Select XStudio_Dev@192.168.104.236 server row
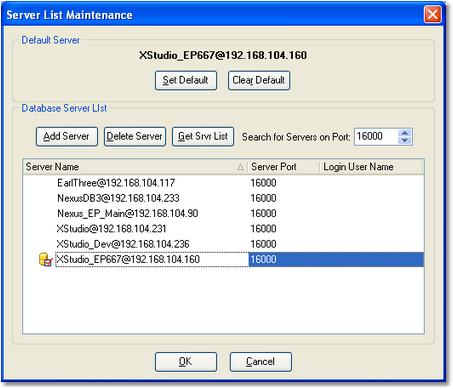The height and width of the screenshot is (389, 453). (223, 244)
